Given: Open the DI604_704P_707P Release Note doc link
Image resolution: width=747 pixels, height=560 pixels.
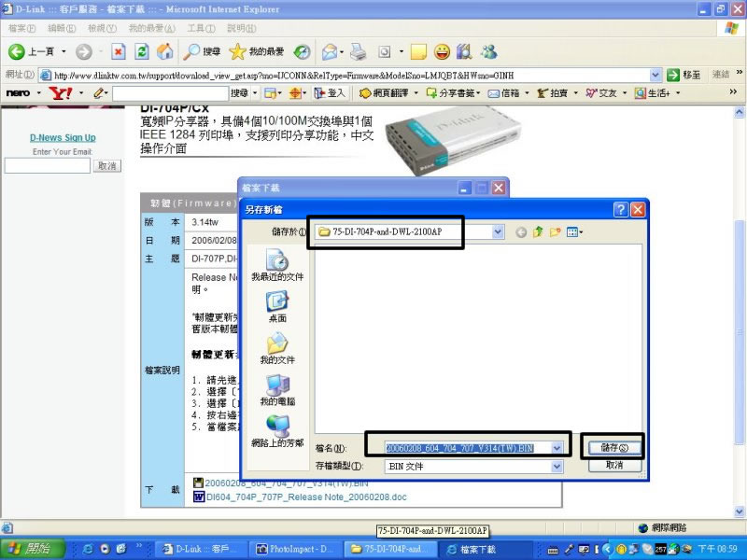Looking at the screenshot, I should [x=306, y=497].
